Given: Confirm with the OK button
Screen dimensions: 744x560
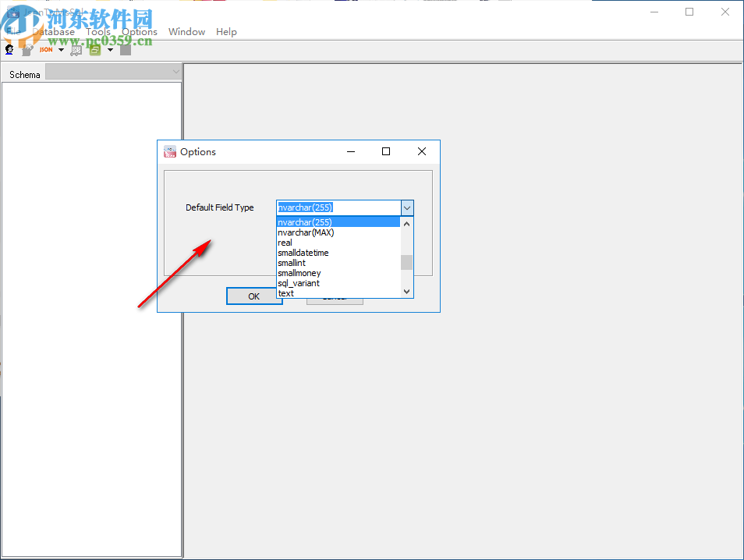Looking at the screenshot, I should (x=253, y=296).
